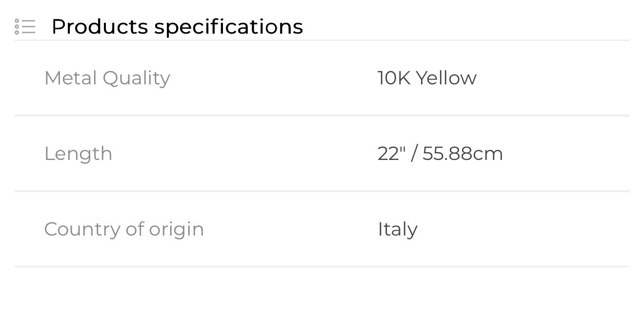
Task: Click the slash between inches and centimeters
Action: [x=414, y=154]
